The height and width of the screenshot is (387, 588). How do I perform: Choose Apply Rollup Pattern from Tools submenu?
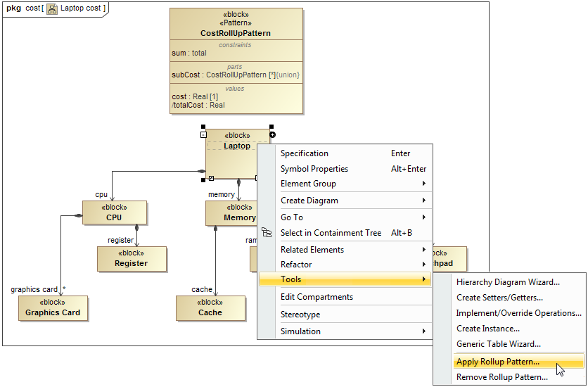coord(498,362)
